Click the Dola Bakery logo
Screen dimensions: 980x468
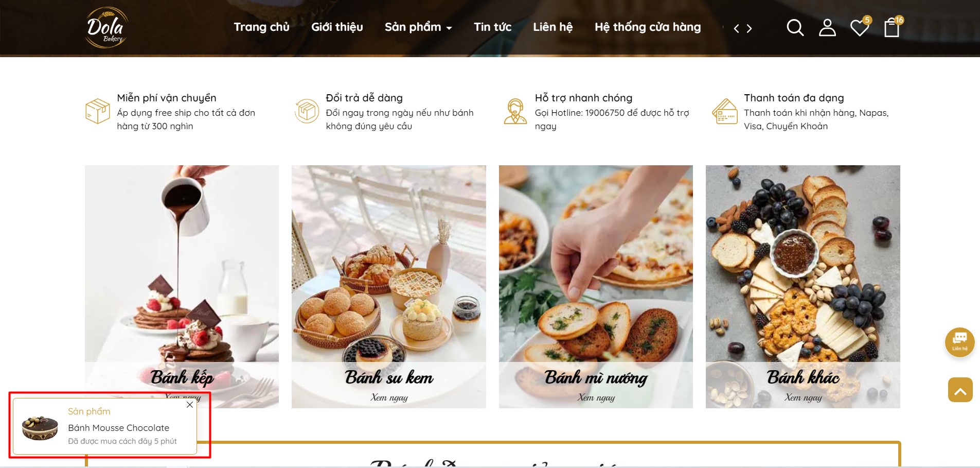(x=106, y=27)
